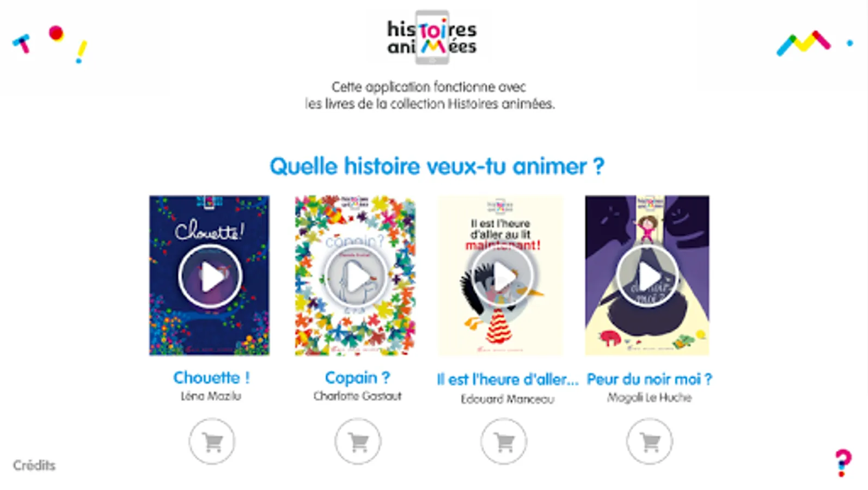
Task: Play the Copain ? story animation
Action: click(356, 277)
